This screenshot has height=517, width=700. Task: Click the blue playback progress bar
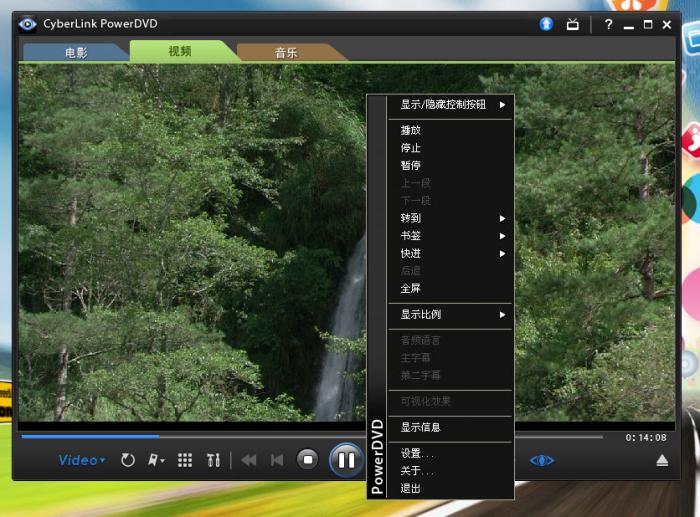(90, 436)
